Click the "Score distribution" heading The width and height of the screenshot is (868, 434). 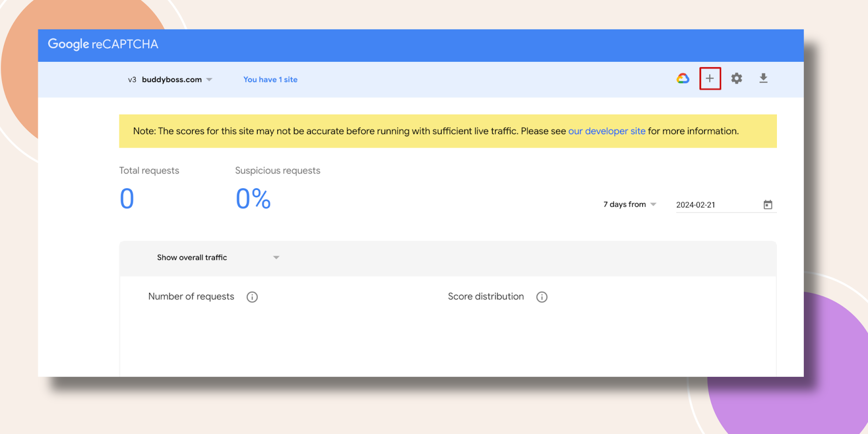tap(486, 297)
